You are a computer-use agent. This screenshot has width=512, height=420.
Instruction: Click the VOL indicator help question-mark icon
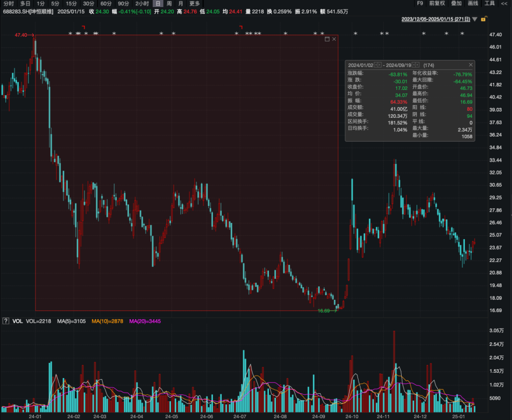pyautogui.click(x=5, y=321)
